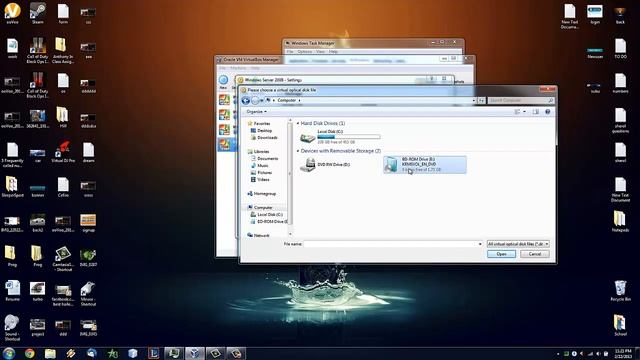
Task: Select BD-ROM Drive KRMSVOL_EN_DVD item
Action: coord(424,164)
